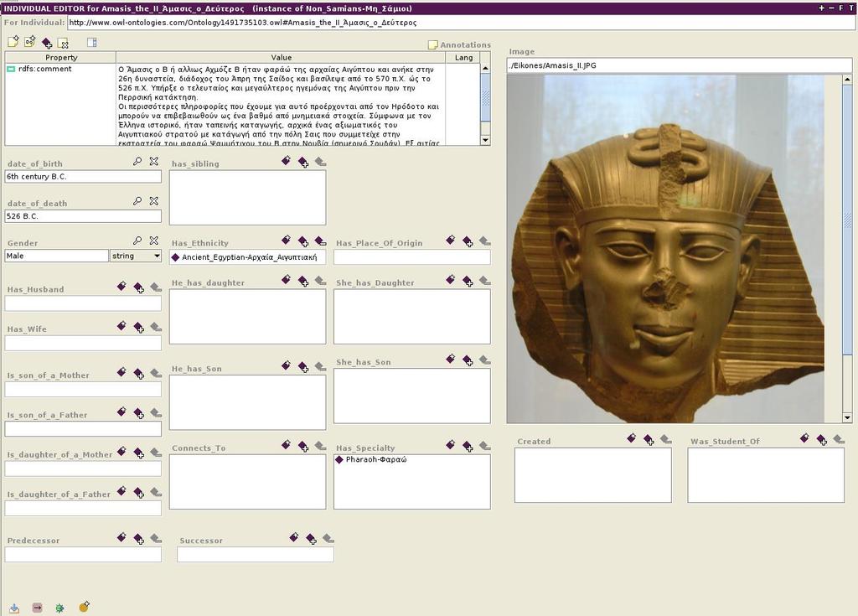Create new instance for He_has_daughter

[x=287, y=280]
